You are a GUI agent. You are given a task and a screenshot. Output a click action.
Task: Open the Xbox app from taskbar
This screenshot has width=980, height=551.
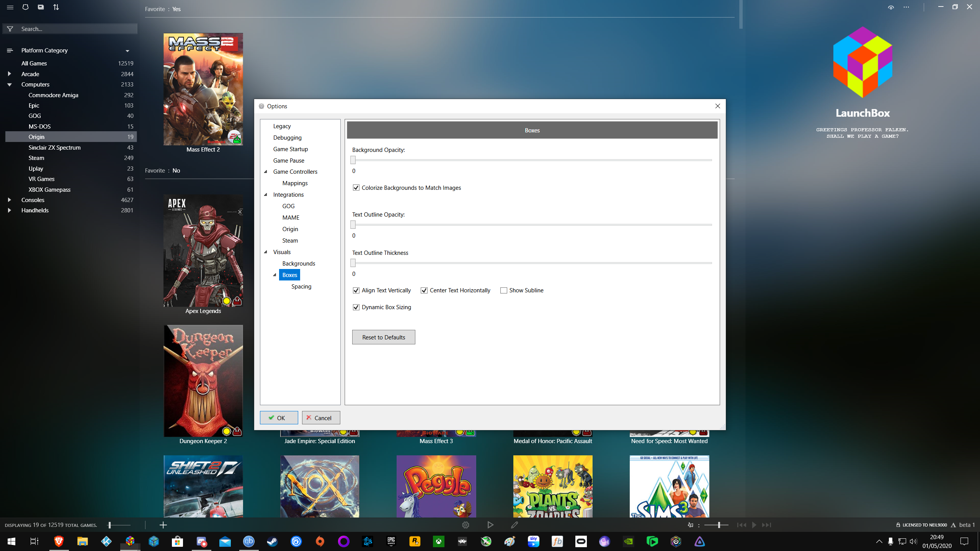coord(438,541)
